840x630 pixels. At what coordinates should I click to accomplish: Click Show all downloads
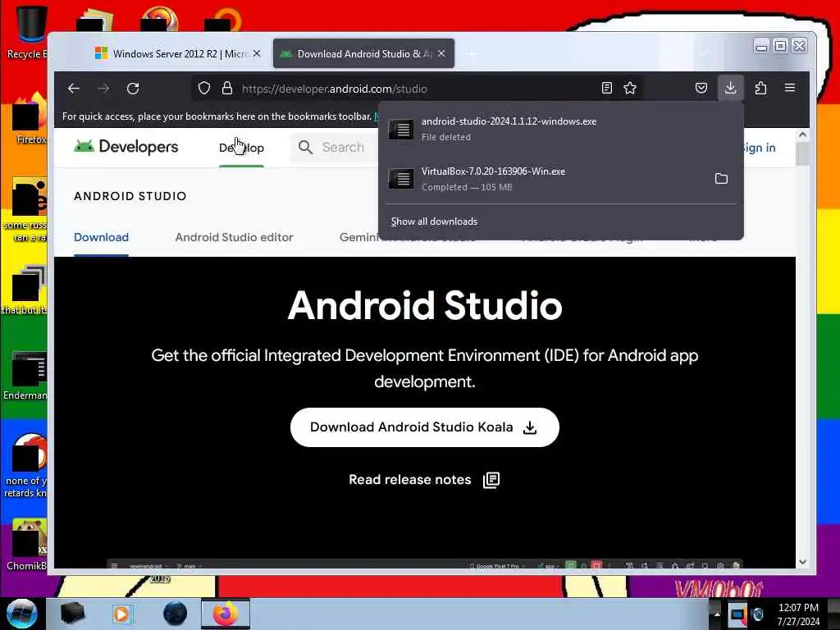435,221
